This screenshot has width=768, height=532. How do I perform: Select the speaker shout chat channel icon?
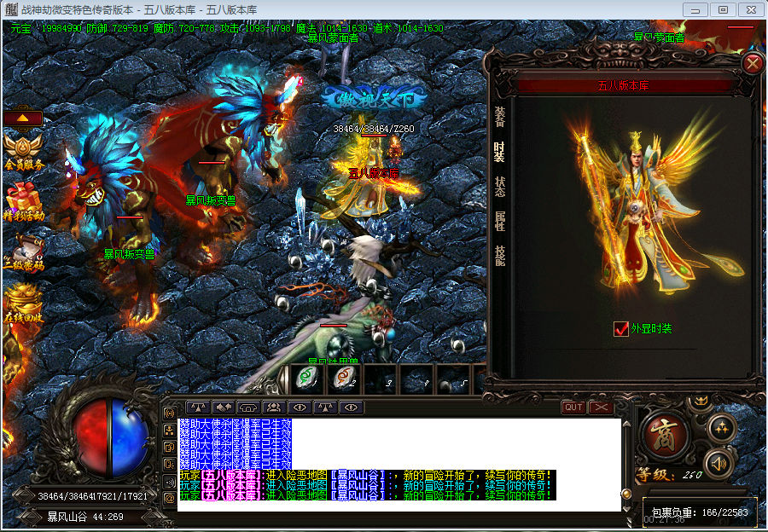point(170,482)
